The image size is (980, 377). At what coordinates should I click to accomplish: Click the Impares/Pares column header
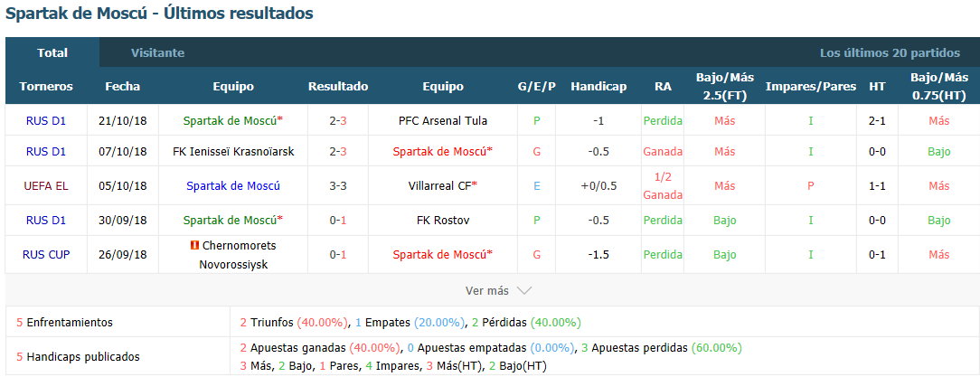[x=811, y=87]
